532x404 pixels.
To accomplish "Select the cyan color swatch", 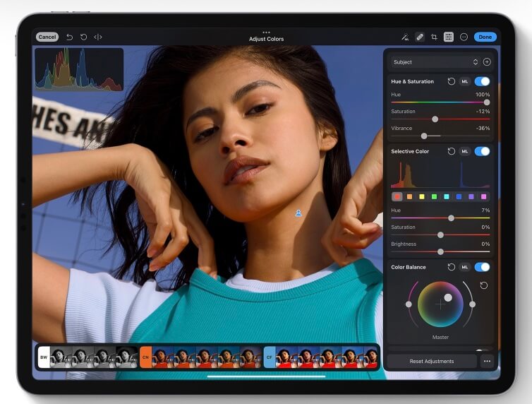I will pyautogui.click(x=447, y=196).
